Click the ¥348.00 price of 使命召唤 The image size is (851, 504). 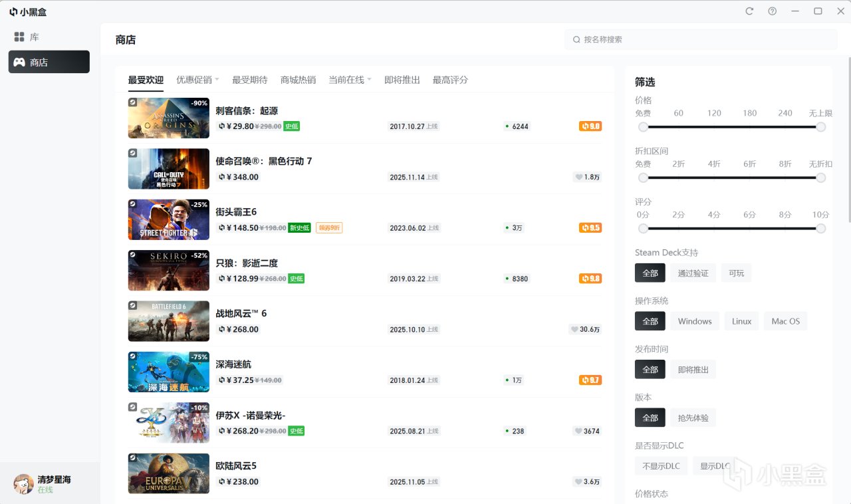pos(243,177)
